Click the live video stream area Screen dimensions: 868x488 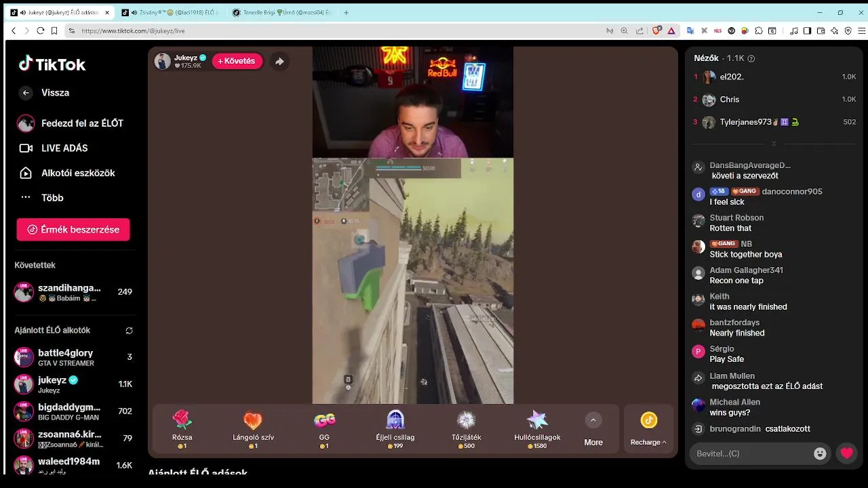pyautogui.click(x=412, y=225)
